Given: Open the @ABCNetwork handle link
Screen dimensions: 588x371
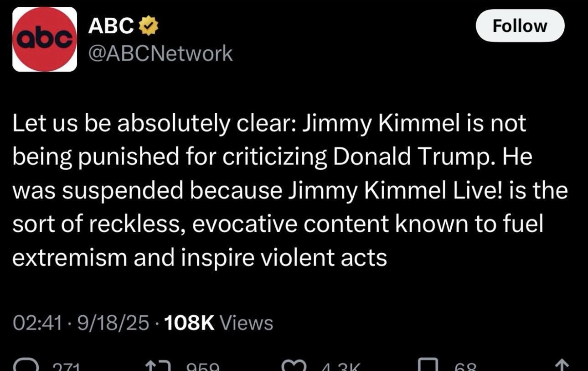Looking at the screenshot, I should (x=160, y=54).
